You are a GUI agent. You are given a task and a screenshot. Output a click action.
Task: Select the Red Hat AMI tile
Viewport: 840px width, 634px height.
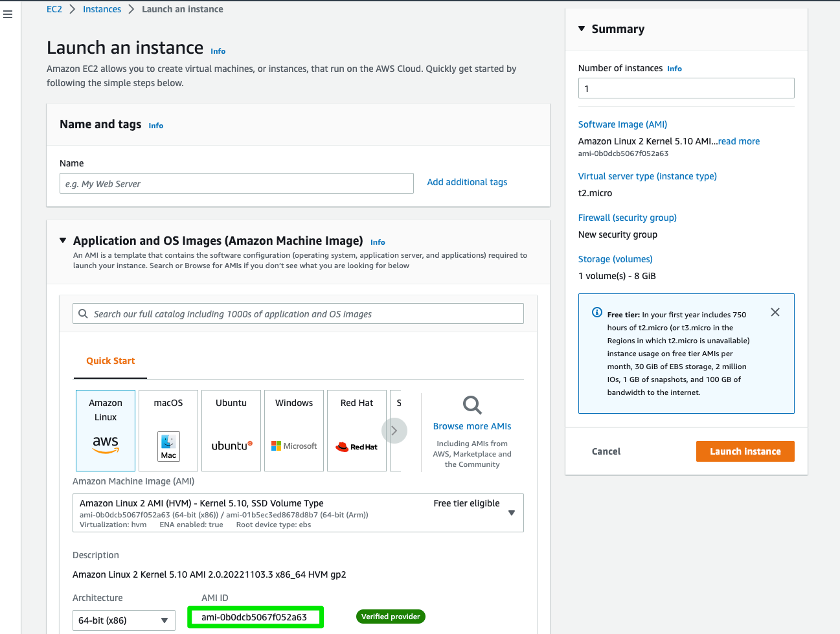[x=357, y=431]
